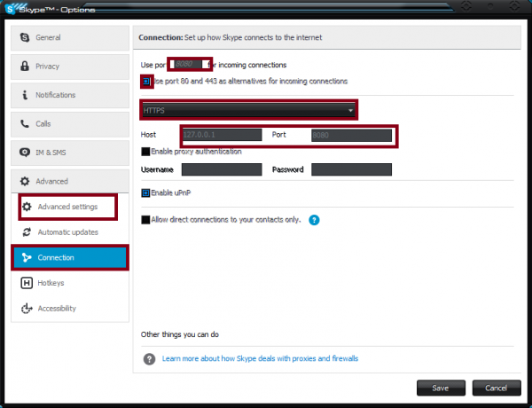Click the H key icon beside Hotkeys
This screenshot has height=408, width=532.
(27, 283)
